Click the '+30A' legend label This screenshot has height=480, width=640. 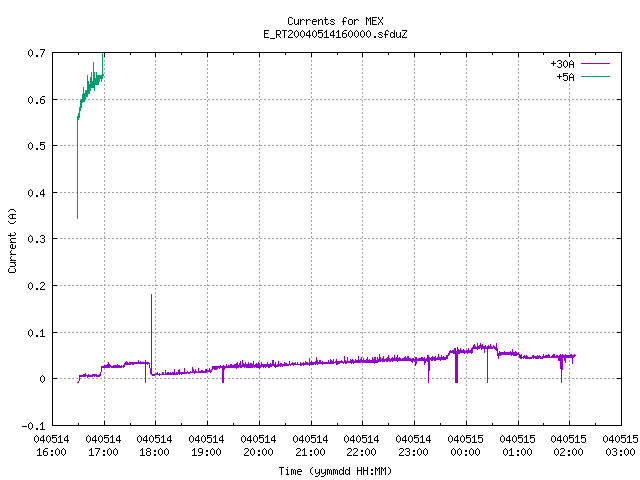[562, 64]
